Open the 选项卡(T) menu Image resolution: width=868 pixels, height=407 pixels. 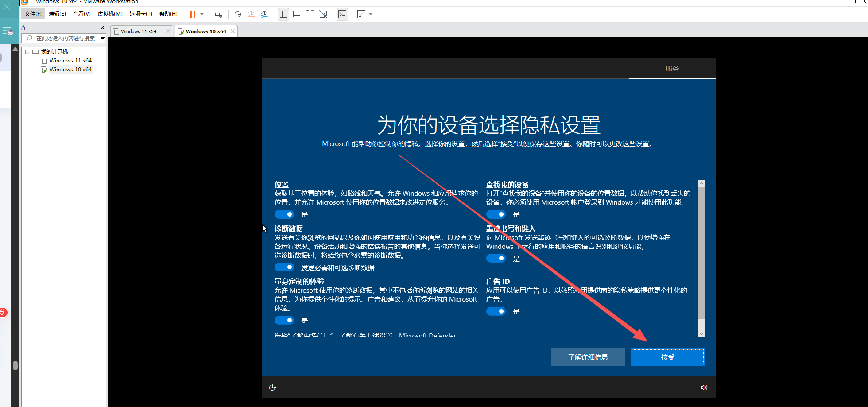[140, 14]
